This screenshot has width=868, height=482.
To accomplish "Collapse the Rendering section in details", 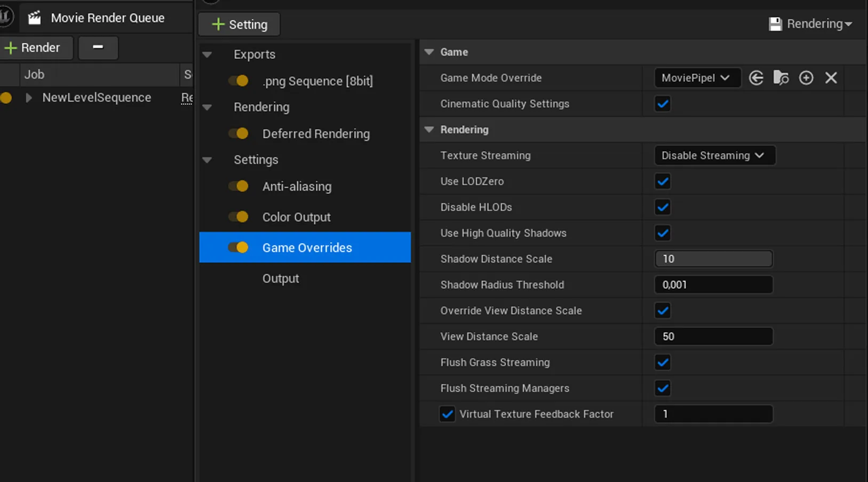I will (429, 129).
